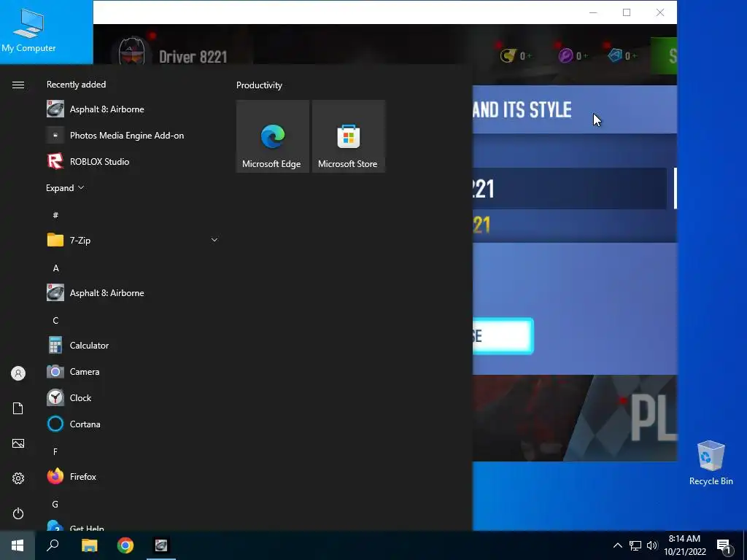Show hidden system tray icons
Screen dimensions: 747x560
[617, 545]
